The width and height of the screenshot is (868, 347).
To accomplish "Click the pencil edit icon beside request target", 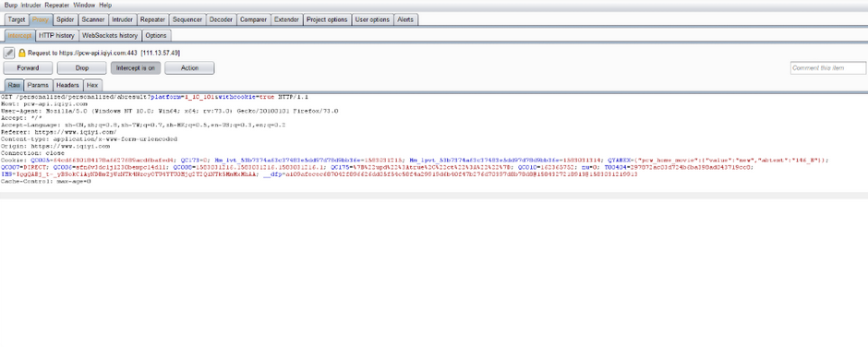I will [x=9, y=54].
